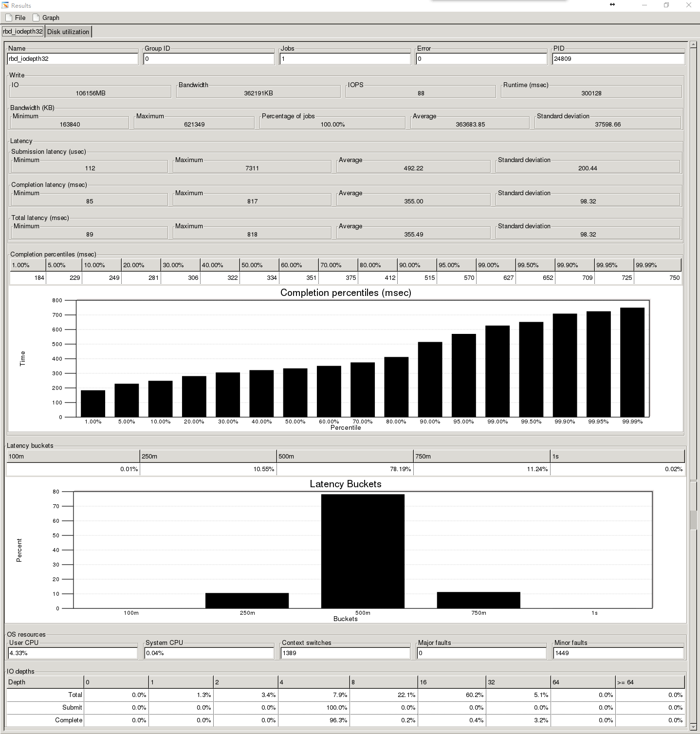Select Bandwidth Standard deviation 37598.66

[x=608, y=124]
